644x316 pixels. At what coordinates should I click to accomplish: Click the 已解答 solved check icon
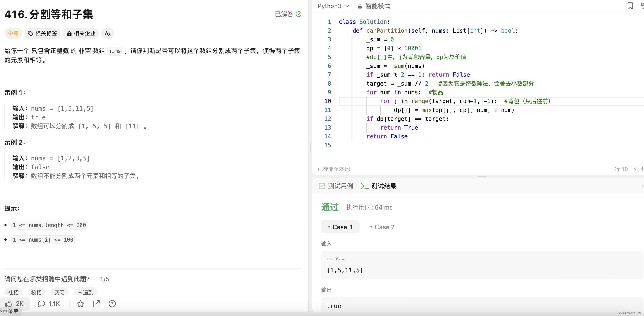pyautogui.click(x=298, y=14)
